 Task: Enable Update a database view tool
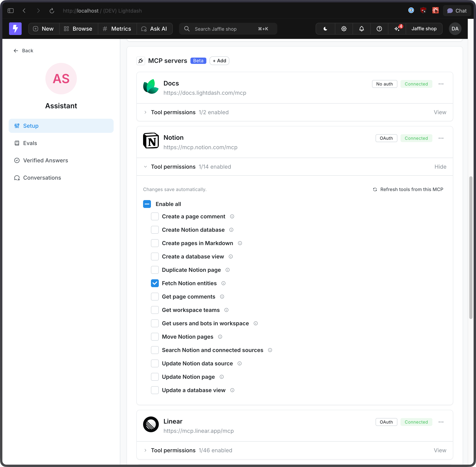(155, 390)
